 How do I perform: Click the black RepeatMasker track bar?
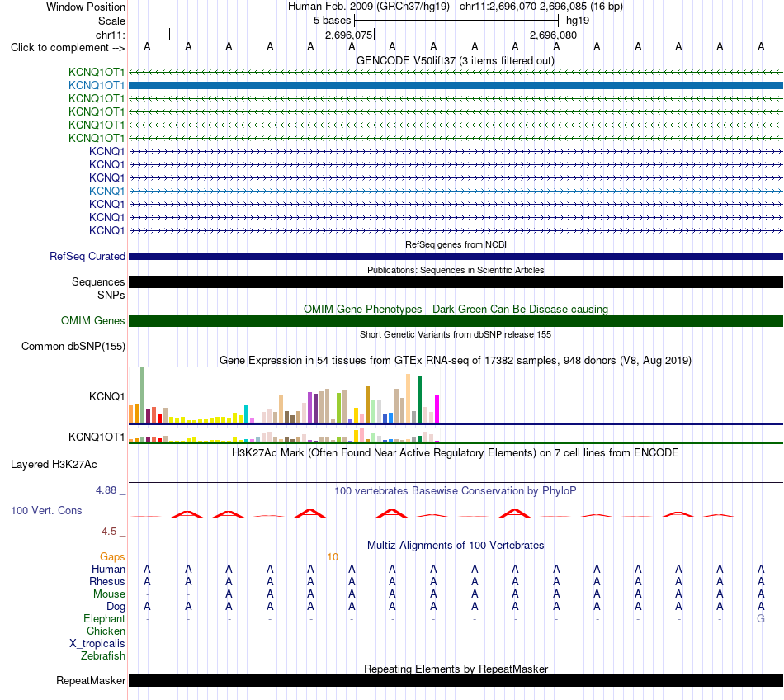pyautogui.click(x=456, y=680)
